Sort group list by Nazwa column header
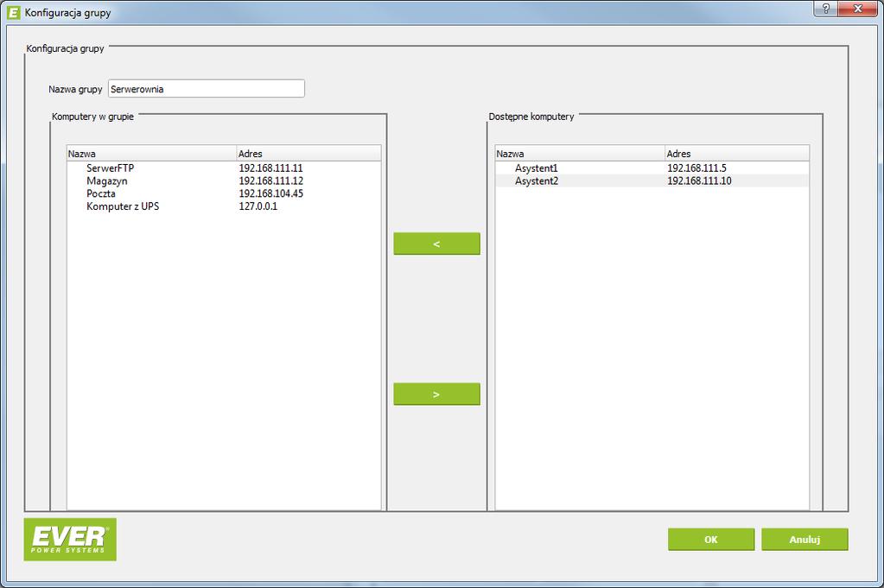Viewport: 884px width, 588px height. tap(152, 153)
